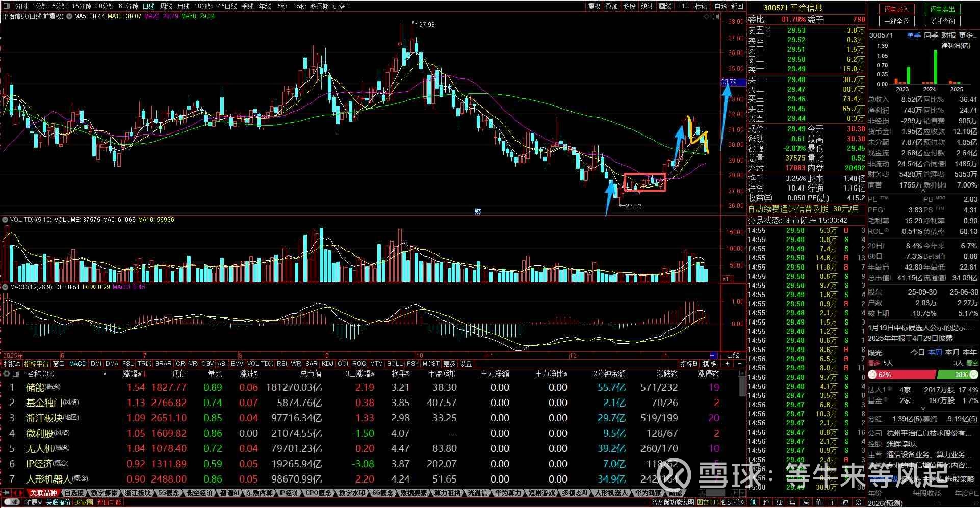Image resolution: width=980 pixels, height=508 pixels.
Task: Click the gear icon left of 名称 header
Action: pyautogui.click(x=7, y=373)
